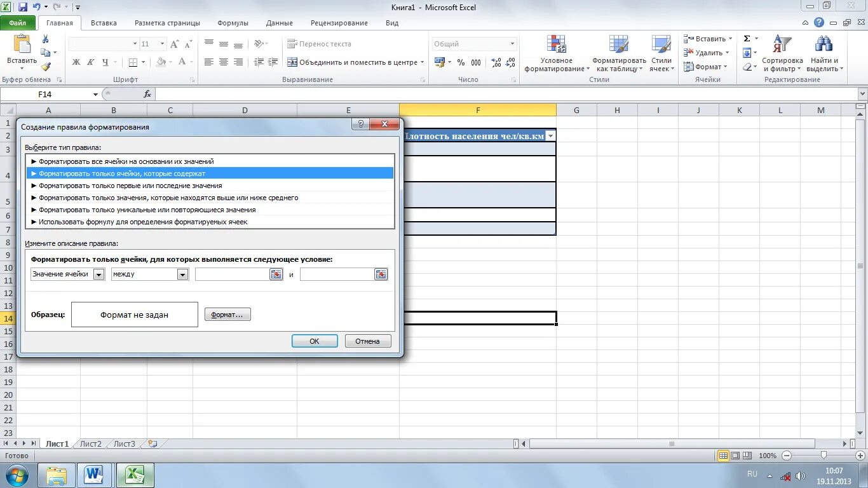Select rule type только первые или последние
This screenshot has width=868, height=488.
click(210, 186)
